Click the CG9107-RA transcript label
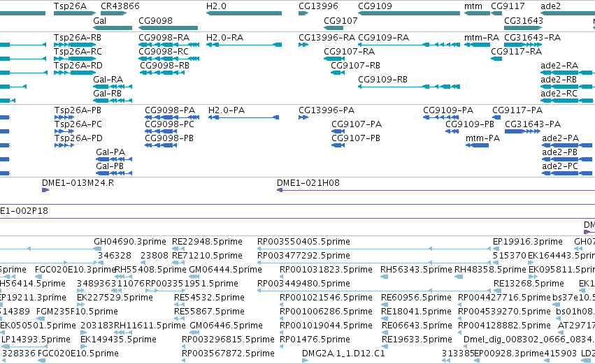 (349, 52)
